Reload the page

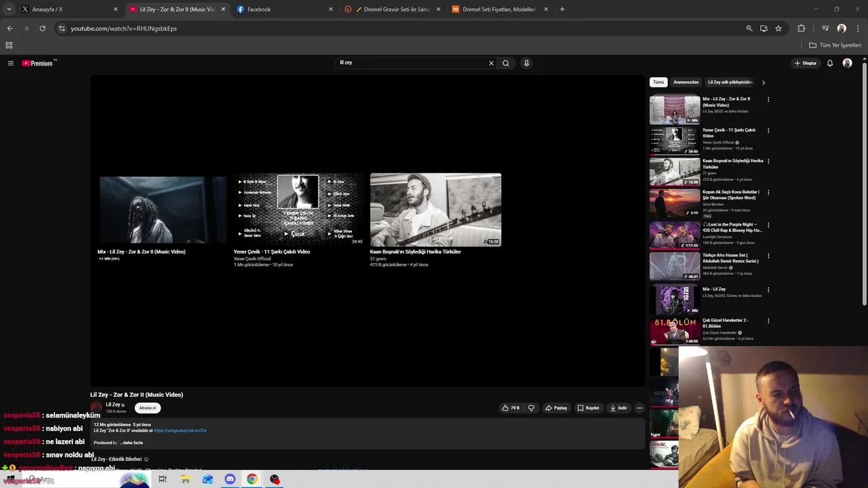point(42,28)
